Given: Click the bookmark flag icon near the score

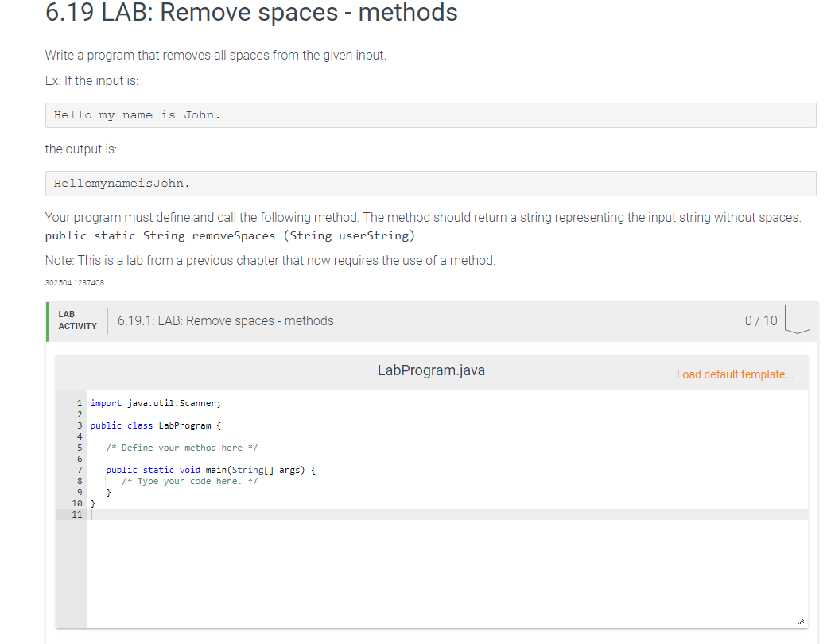Looking at the screenshot, I should [797, 319].
